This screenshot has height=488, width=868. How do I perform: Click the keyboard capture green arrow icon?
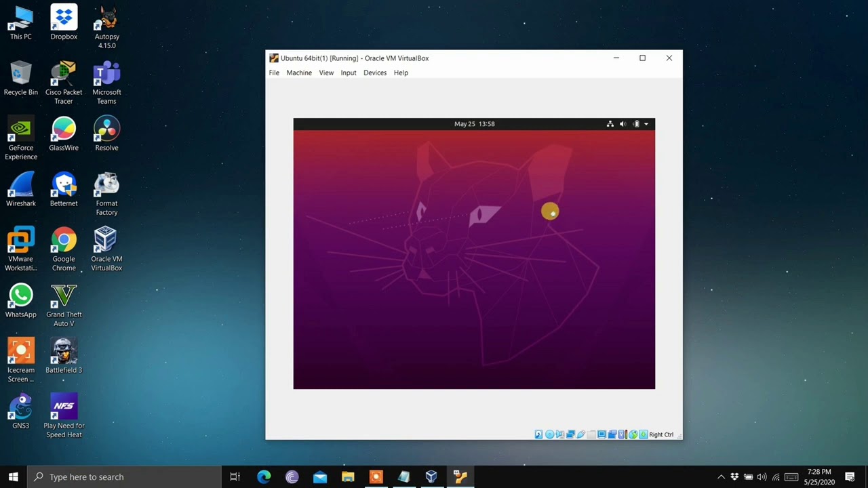tap(643, 434)
